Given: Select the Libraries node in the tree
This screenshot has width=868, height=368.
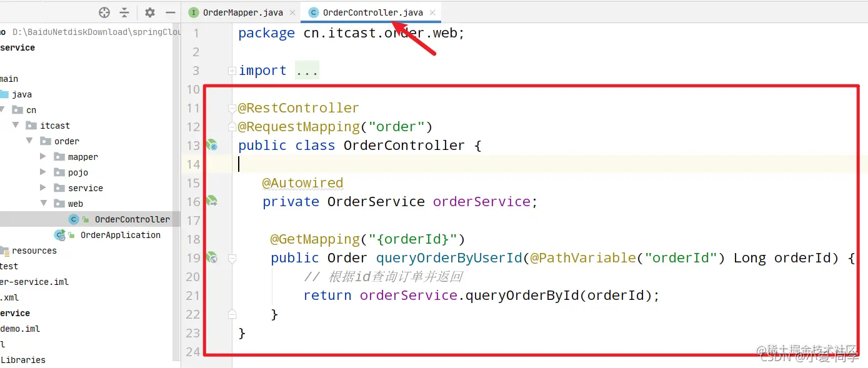Looking at the screenshot, I should pyautogui.click(x=22, y=360).
